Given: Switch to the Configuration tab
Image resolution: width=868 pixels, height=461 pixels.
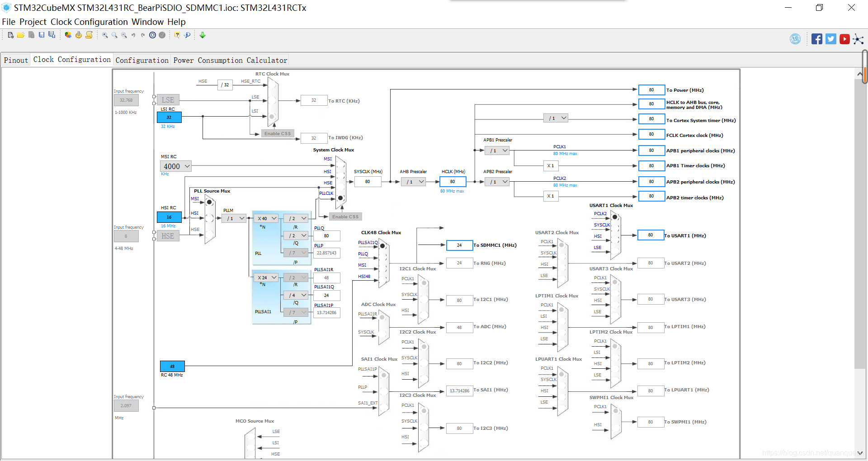Looking at the screenshot, I should click(x=142, y=60).
